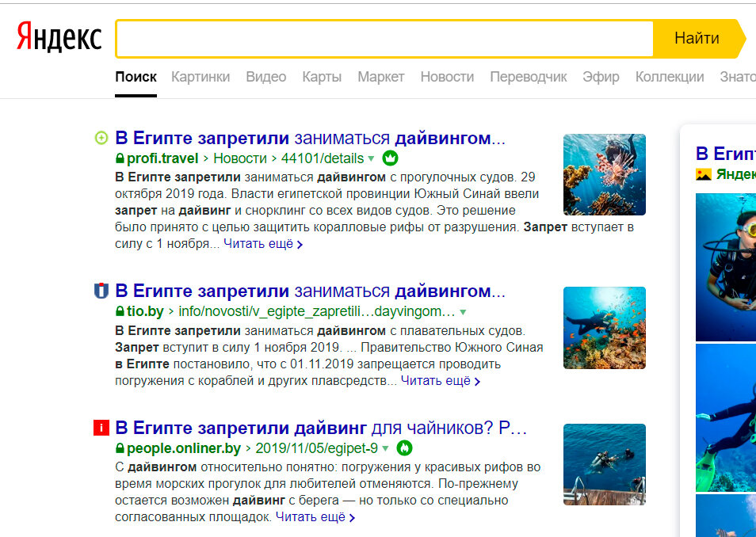This screenshot has width=756, height=537.
Task: Expand dropdown arrow next to 44101/details
Action: click(371, 158)
